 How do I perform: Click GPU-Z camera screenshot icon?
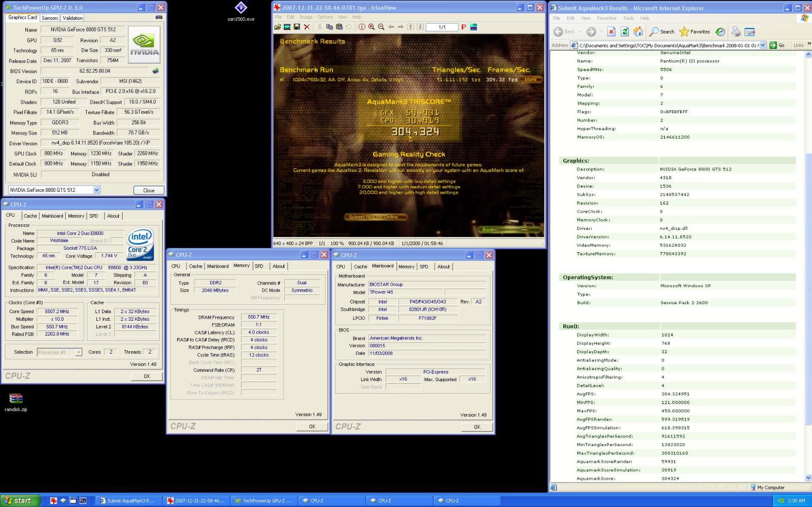click(x=159, y=17)
